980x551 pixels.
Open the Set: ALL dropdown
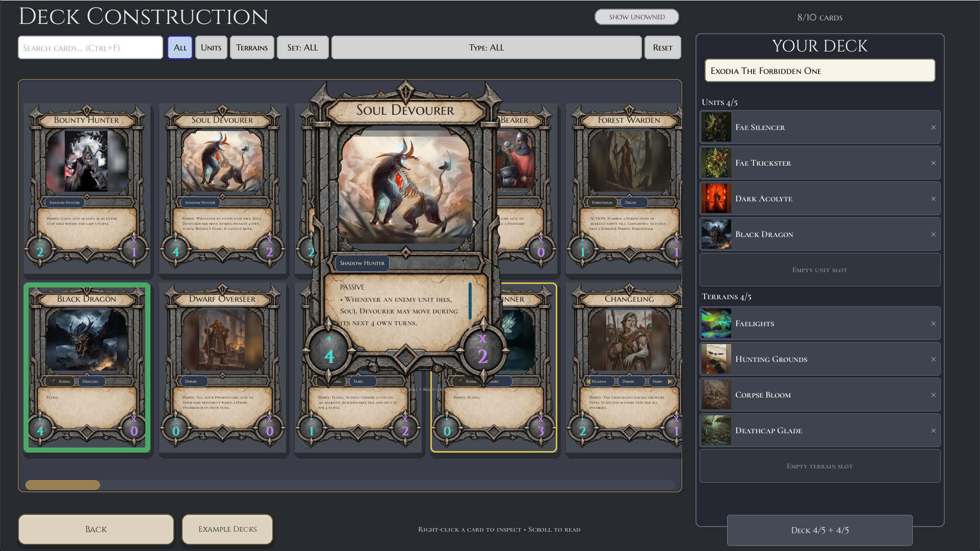click(x=302, y=47)
